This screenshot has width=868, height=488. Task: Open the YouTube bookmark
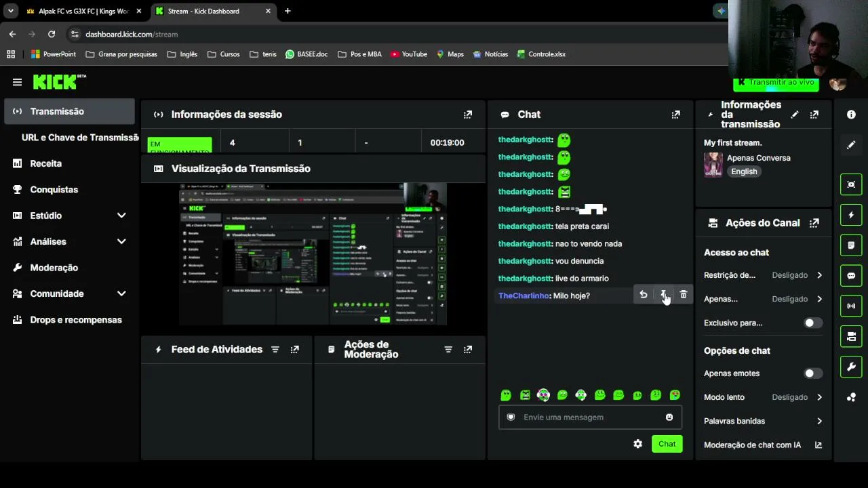click(x=409, y=54)
